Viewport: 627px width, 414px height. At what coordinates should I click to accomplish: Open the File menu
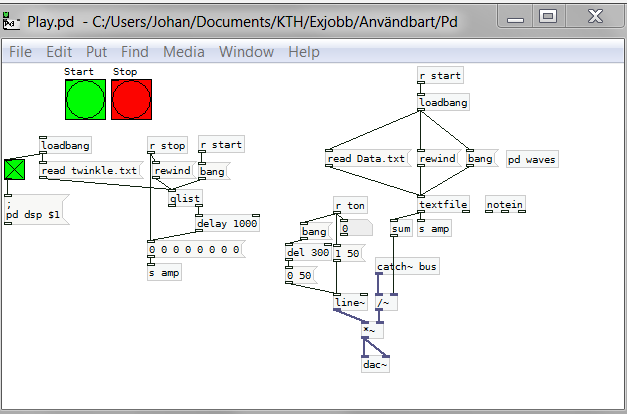tap(20, 52)
